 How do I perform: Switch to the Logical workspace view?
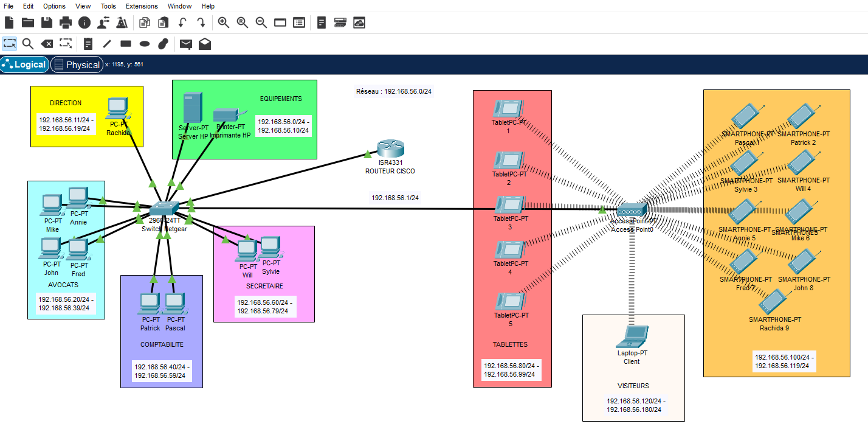pos(25,64)
